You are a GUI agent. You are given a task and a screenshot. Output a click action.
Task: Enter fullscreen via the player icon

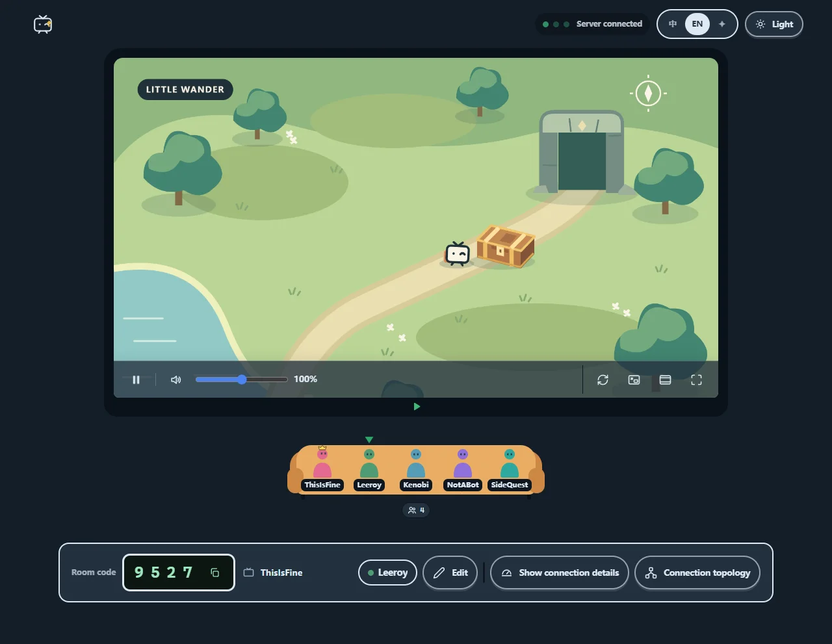tap(696, 380)
